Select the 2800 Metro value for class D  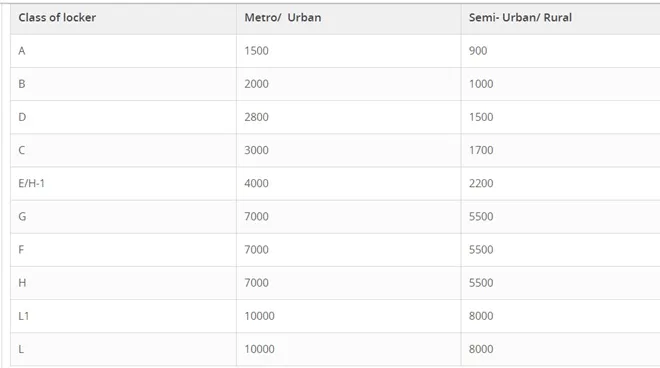(256, 117)
